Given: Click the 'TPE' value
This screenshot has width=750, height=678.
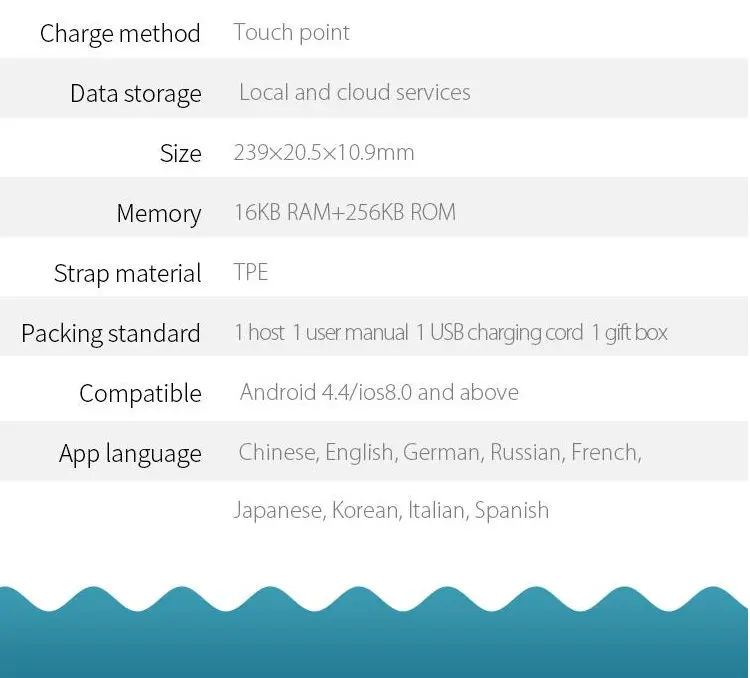Looking at the screenshot, I should click(251, 272).
